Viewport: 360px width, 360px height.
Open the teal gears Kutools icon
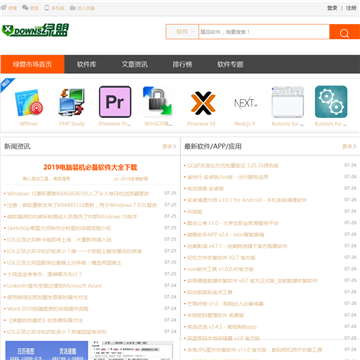(331, 102)
